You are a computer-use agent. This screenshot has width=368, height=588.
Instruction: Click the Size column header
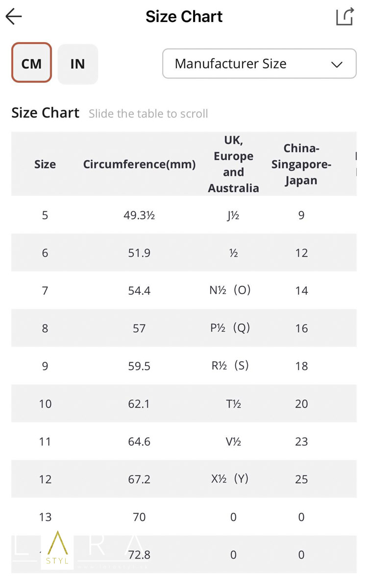tap(45, 164)
